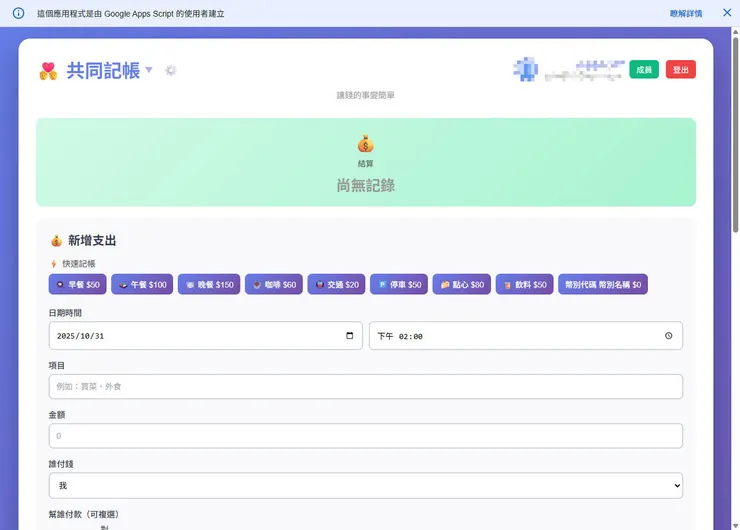Select the 飲料 $50 quick entry
The image size is (740, 530).
pos(524,284)
